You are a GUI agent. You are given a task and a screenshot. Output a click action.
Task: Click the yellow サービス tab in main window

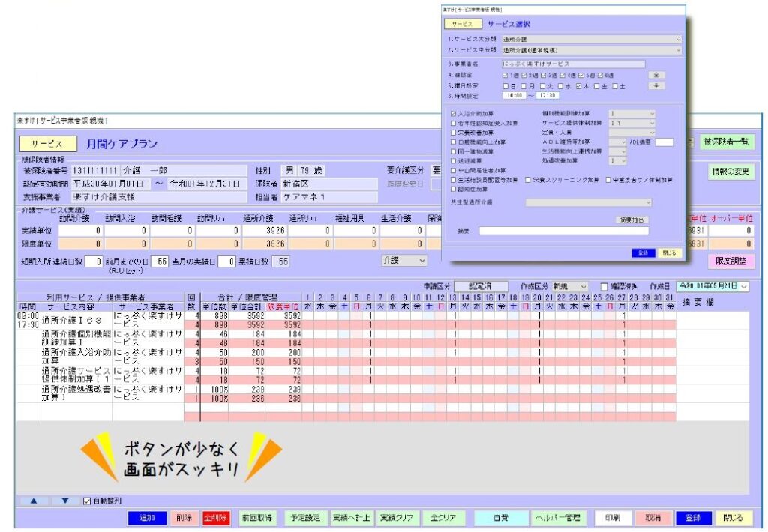47,144
